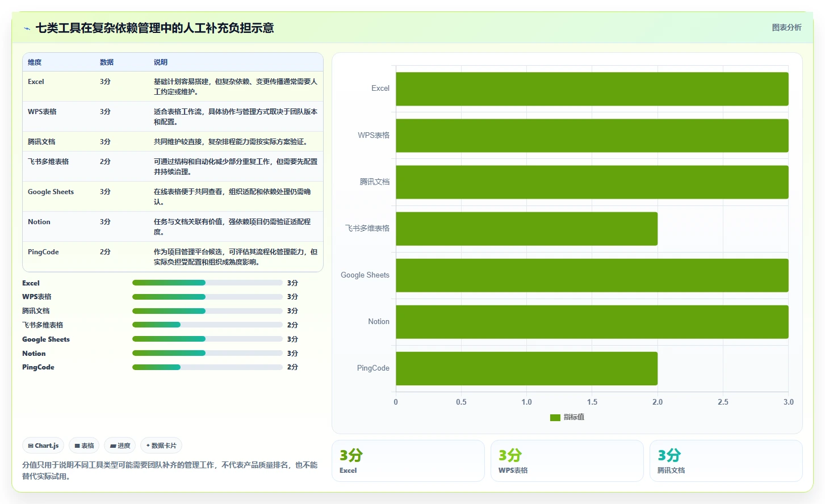Click the 飞书多维表格 bar in the chart
This screenshot has height=504, width=825.
click(527, 229)
